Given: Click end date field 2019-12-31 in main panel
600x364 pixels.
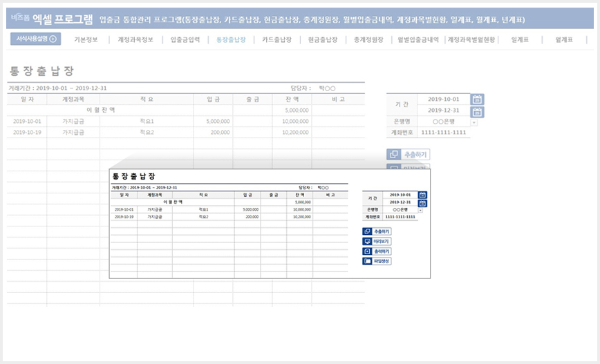Looking at the screenshot, I should (x=444, y=110).
